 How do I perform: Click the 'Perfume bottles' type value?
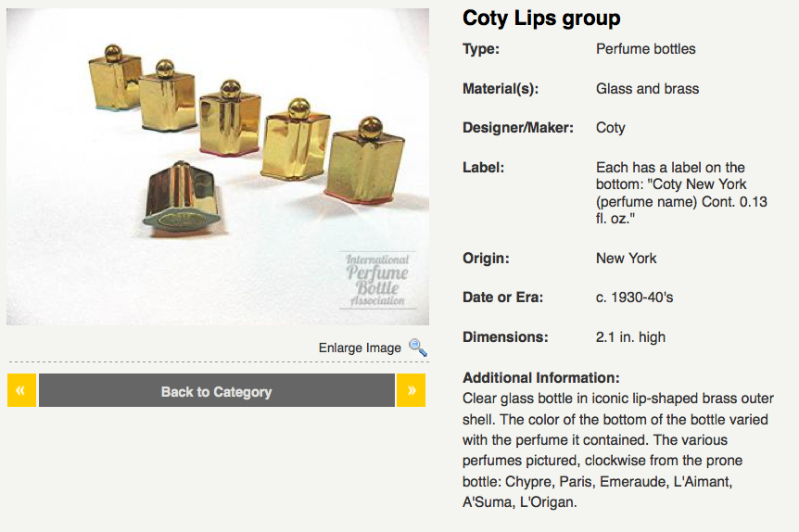point(646,49)
